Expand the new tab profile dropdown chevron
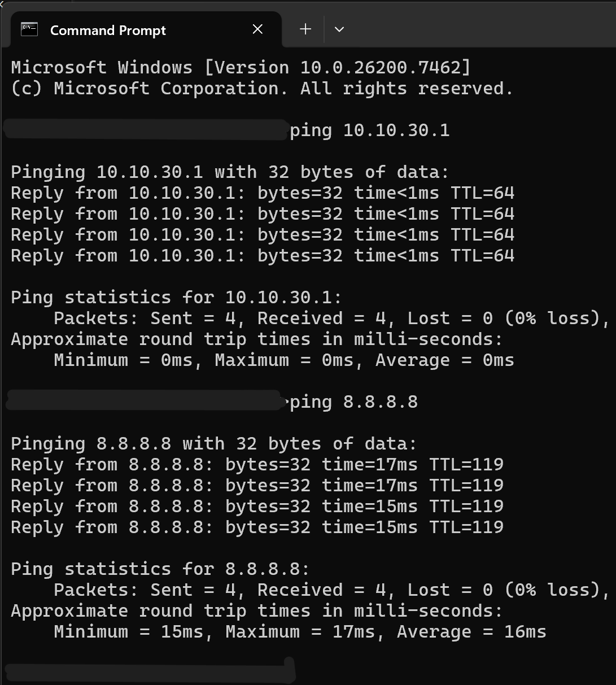 [339, 29]
